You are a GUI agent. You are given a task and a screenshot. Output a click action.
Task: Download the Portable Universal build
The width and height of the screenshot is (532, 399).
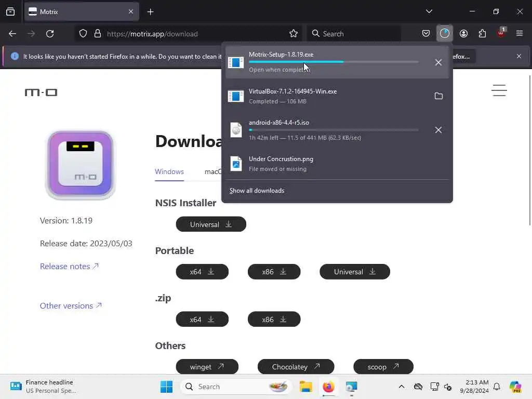pyautogui.click(x=355, y=272)
